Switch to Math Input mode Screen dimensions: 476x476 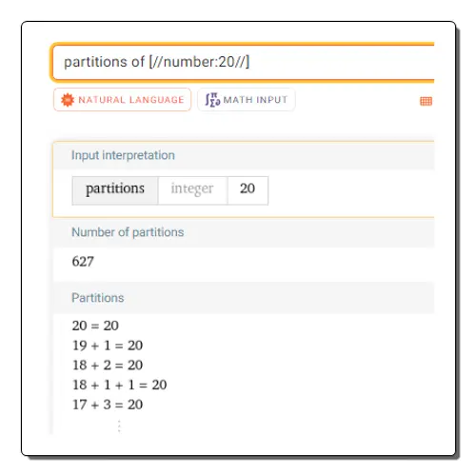click(247, 100)
